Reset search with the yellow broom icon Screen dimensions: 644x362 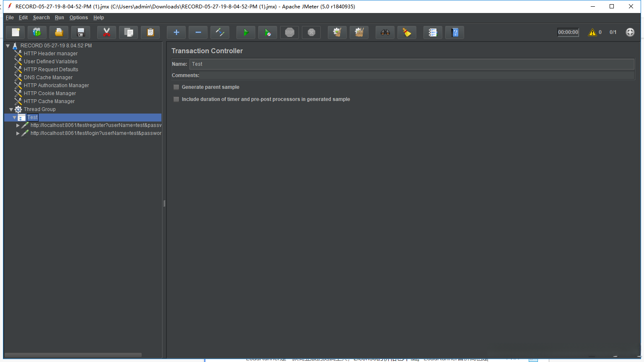coord(407,32)
